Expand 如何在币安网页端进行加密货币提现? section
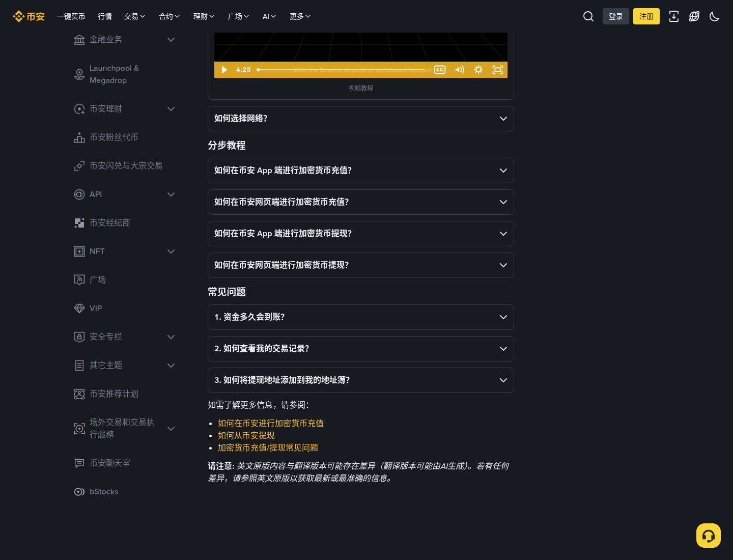Viewport: 733px width, 560px height. click(361, 265)
